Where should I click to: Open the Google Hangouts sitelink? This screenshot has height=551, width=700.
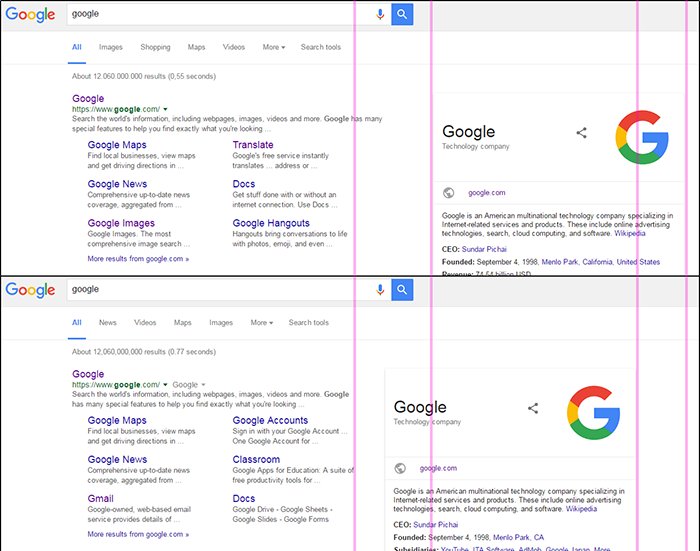tap(271, 223)
